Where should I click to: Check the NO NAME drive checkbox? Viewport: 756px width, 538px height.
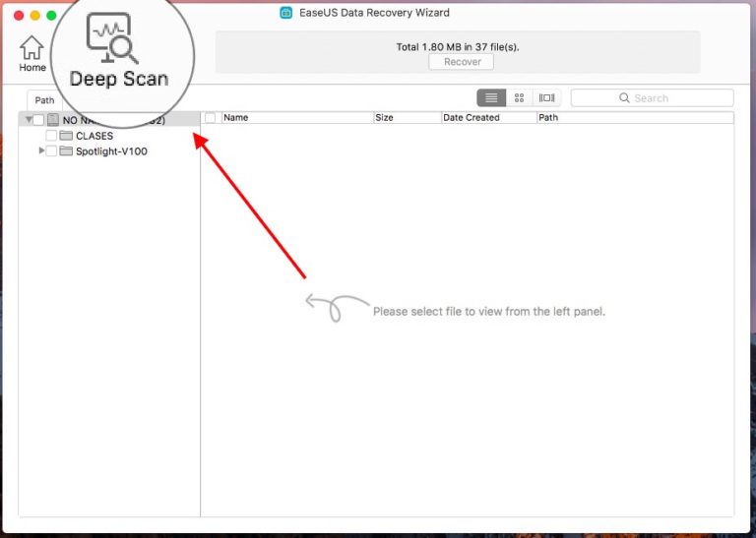pyautogui.click(x=39, y=120)
